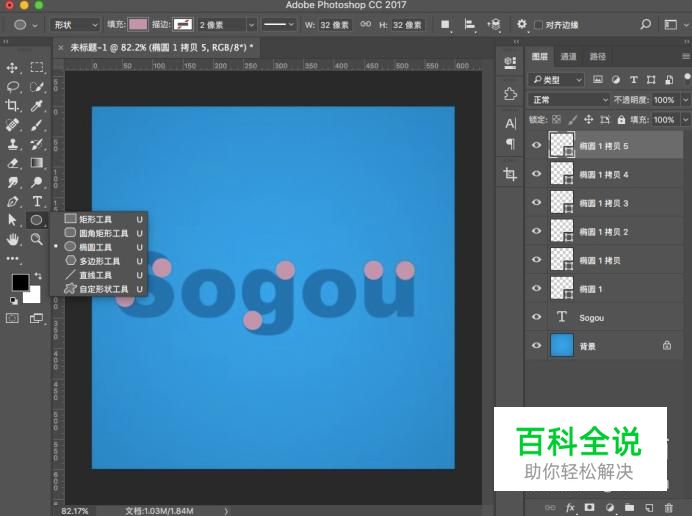Select the Clone Stamp tool
Screen dimensions: 692x516
[12, 144]
